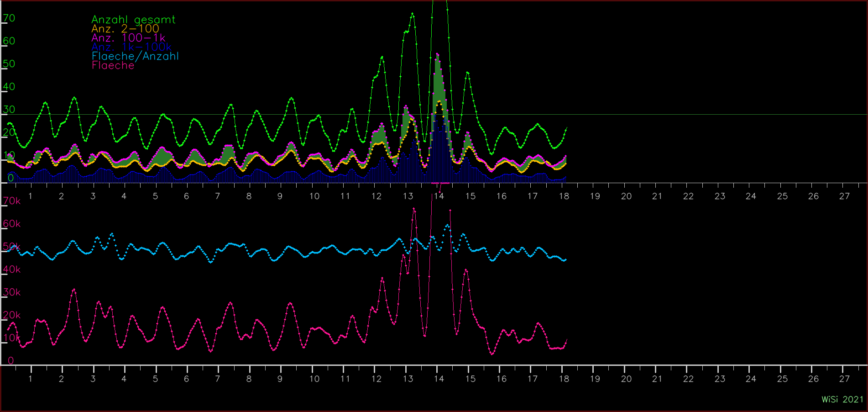Select the green "30" y-axis label
Screen dimensions: 868x412
tap(9, 110)
